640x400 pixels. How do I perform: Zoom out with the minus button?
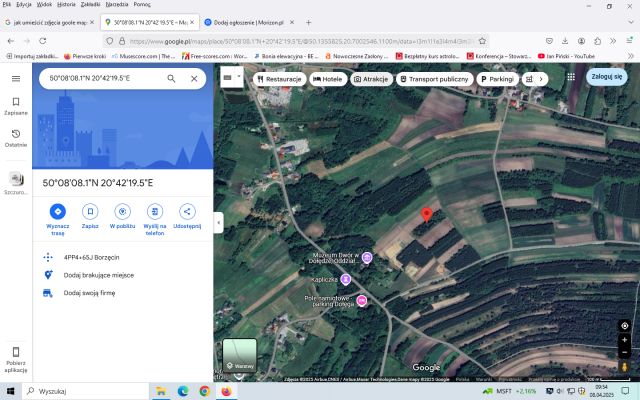pos(624,352)
